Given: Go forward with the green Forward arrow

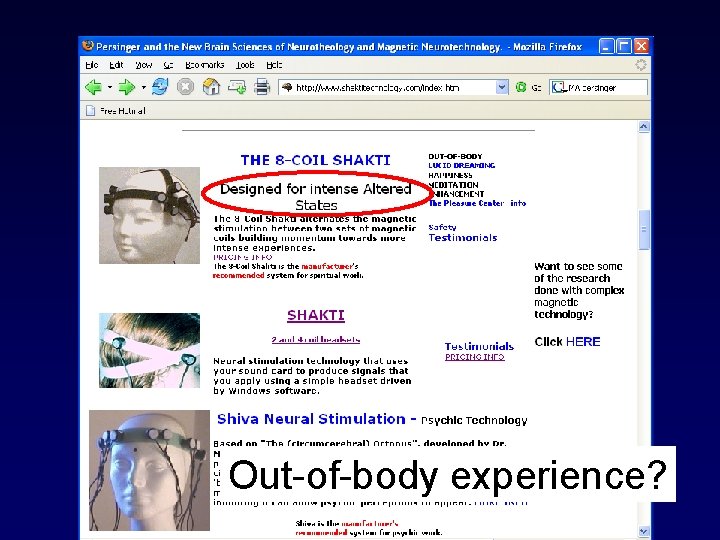Looking at the screenshot, I should 126,87.
